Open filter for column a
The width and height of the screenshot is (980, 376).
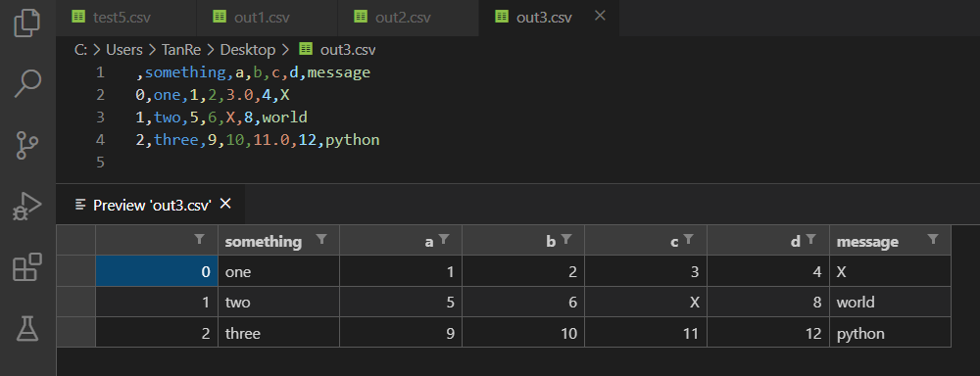[x=444, y=239]
